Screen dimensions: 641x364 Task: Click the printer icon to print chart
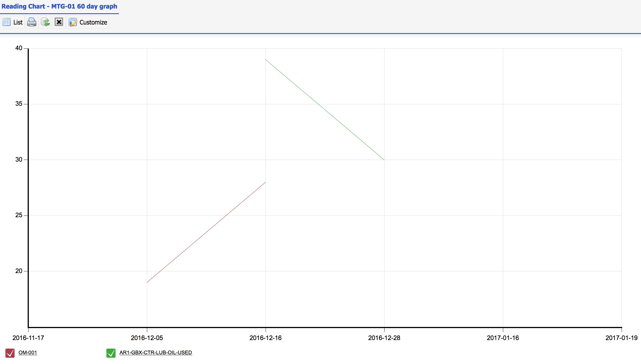[32, 22]
